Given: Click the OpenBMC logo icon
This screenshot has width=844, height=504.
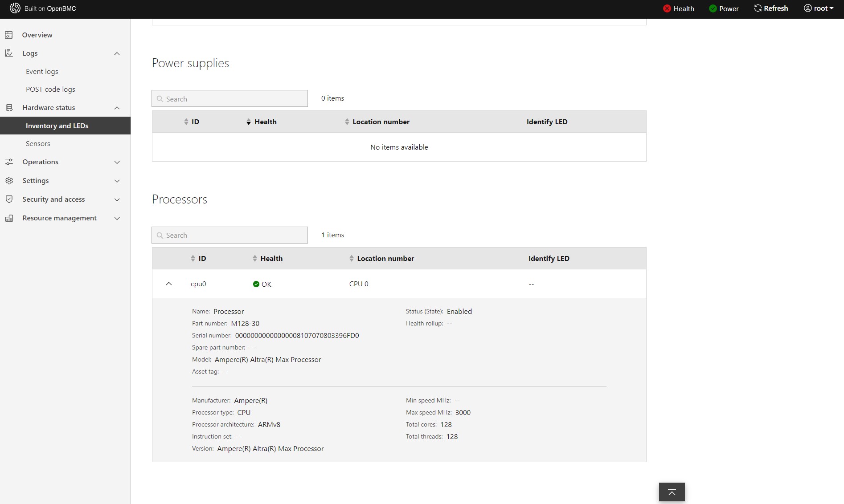Looking at the screenshot, I should click(x=15, y=8).
